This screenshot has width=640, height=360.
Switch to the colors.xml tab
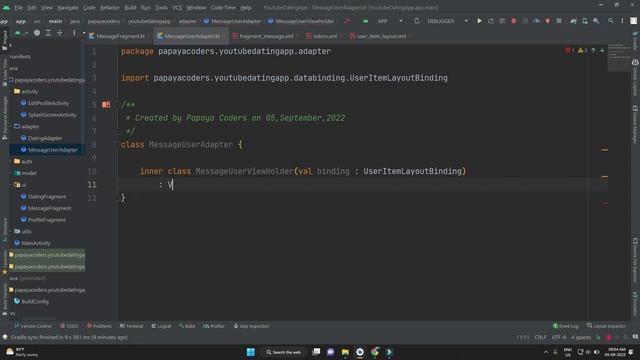[x=324, y=36]
